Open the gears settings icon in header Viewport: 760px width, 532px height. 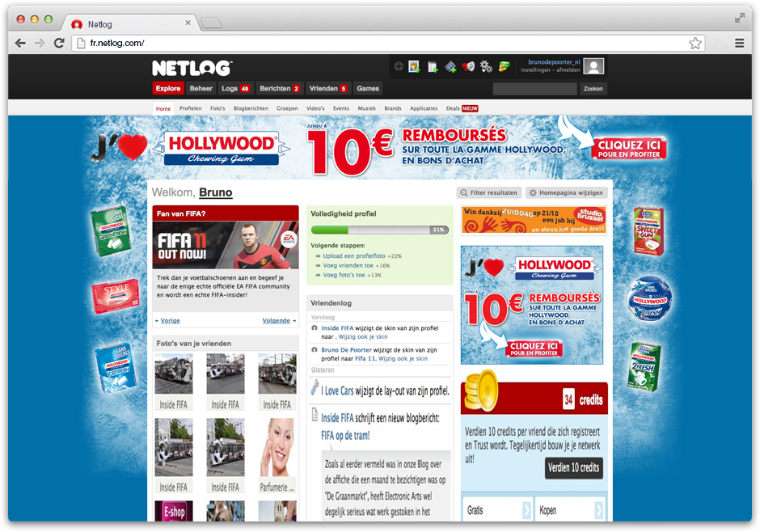tap(486, 67)
